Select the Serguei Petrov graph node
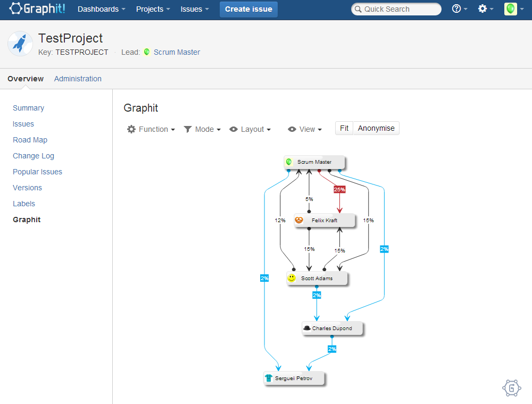 [293, 378]
